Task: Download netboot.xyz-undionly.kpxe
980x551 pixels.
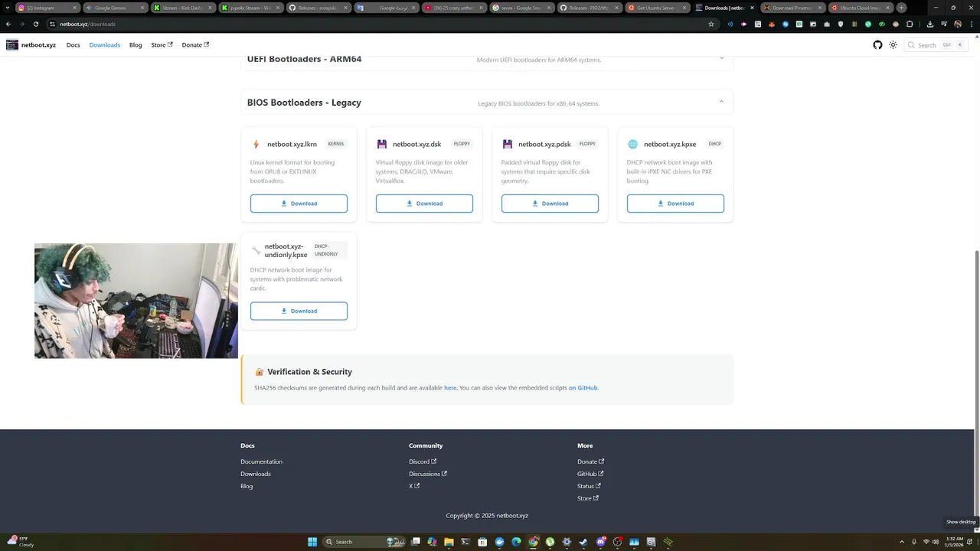Action: coord(299,311)
